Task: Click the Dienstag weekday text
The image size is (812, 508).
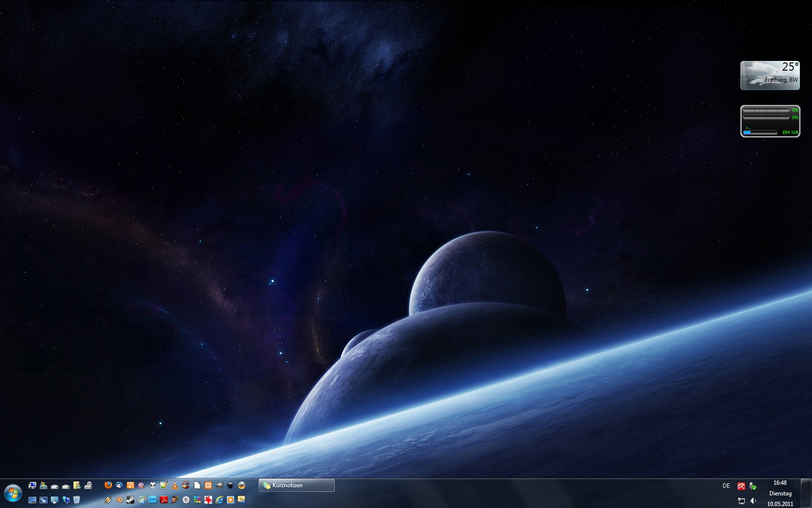Action: pos(780,493)
